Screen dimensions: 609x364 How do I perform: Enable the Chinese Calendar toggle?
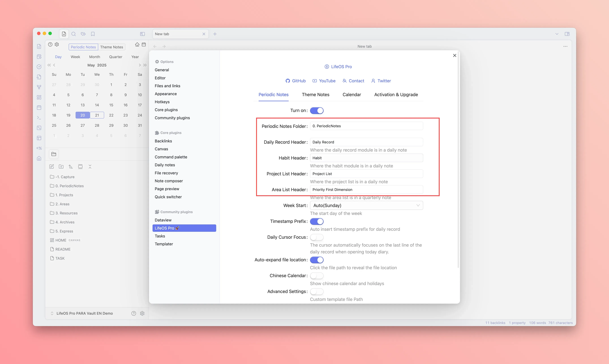pyautogui.click(x=317, y=276)
